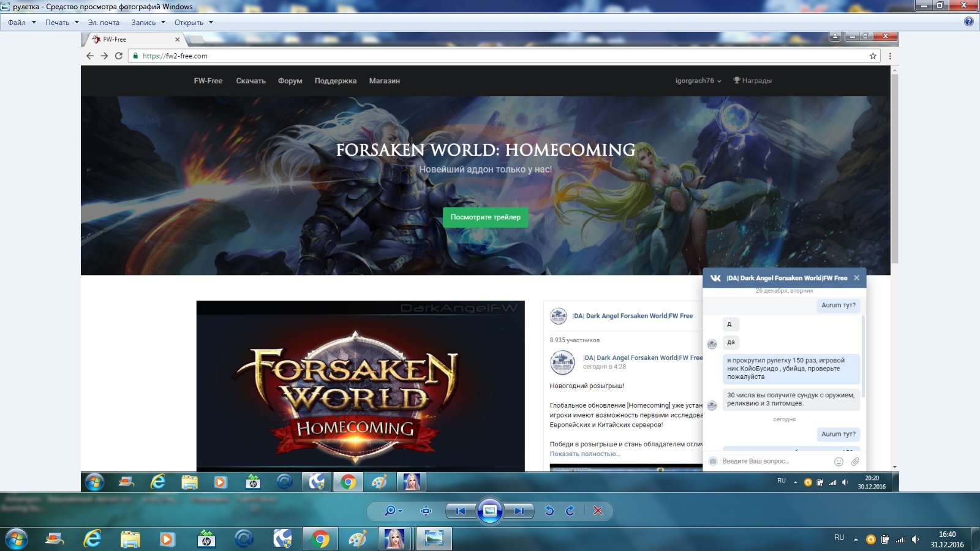Select the FW-Free browser tab
Screen dimensions: 980x551
(135, 39)
